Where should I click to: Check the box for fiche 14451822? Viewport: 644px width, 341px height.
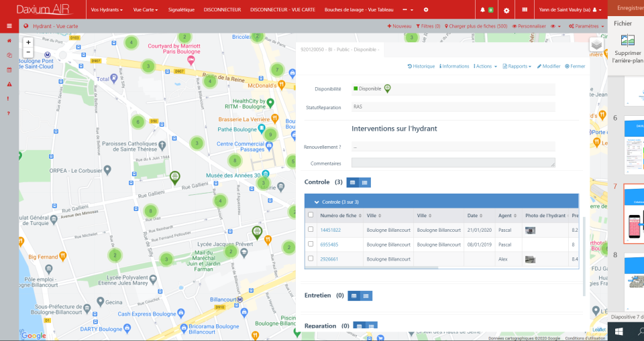pyautogui.click(x=311, y=229)
